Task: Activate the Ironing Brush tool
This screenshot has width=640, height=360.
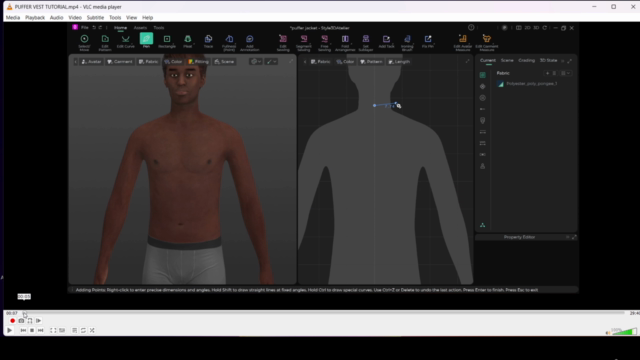Action: point(407,42)
